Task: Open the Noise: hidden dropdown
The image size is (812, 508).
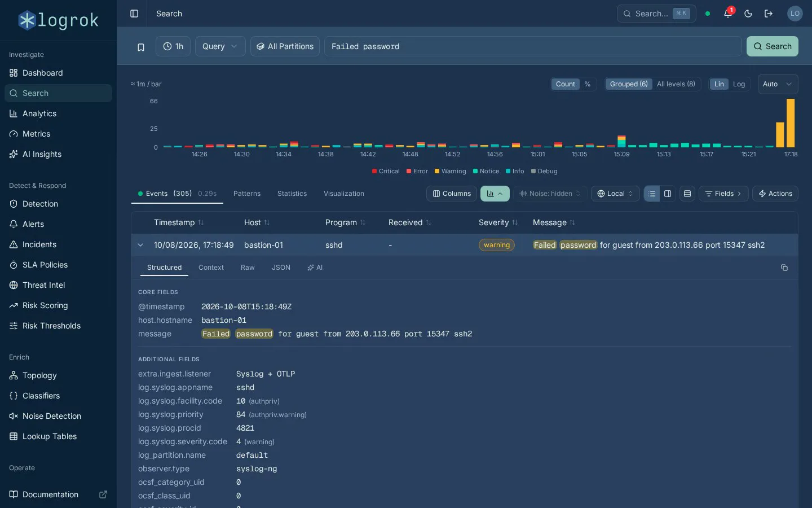Action: point(550,194)
